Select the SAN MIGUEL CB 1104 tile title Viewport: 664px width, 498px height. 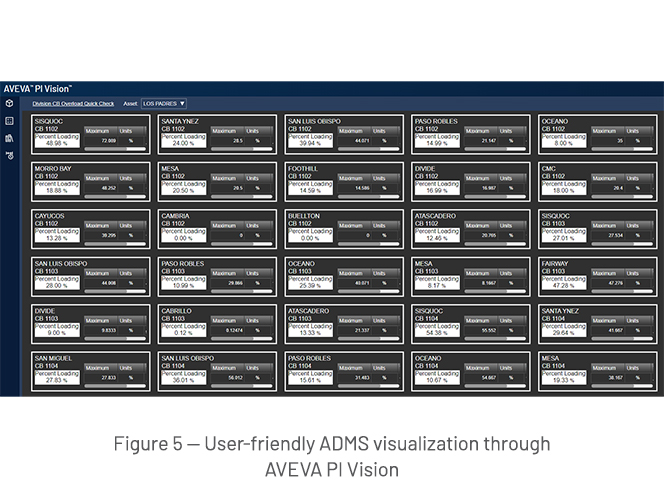pos(53,358)
